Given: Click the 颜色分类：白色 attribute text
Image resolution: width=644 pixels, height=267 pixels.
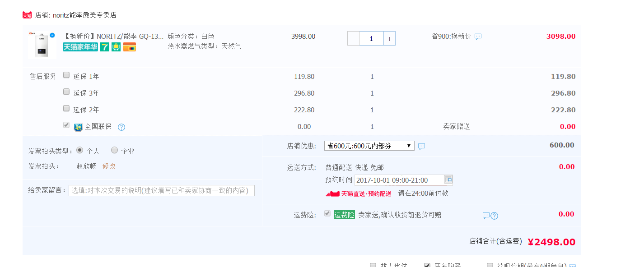Looking at the screenshot, I should coord(191,36).
